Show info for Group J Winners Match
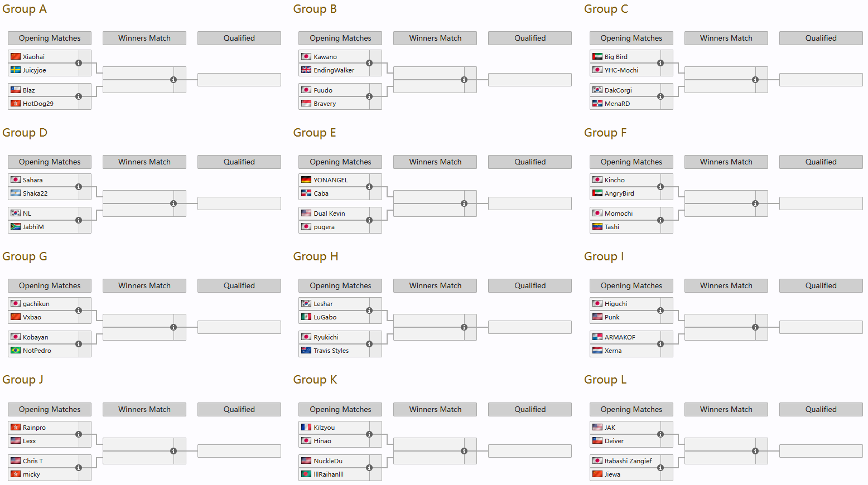Viewport: 868px width, 485px height. coord(173,451)
